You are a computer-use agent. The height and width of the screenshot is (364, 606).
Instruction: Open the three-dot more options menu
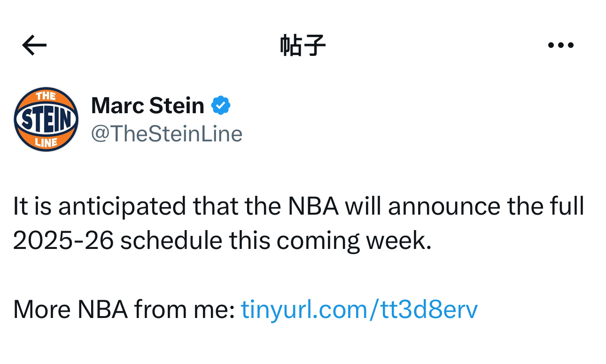tap(561, 46)
